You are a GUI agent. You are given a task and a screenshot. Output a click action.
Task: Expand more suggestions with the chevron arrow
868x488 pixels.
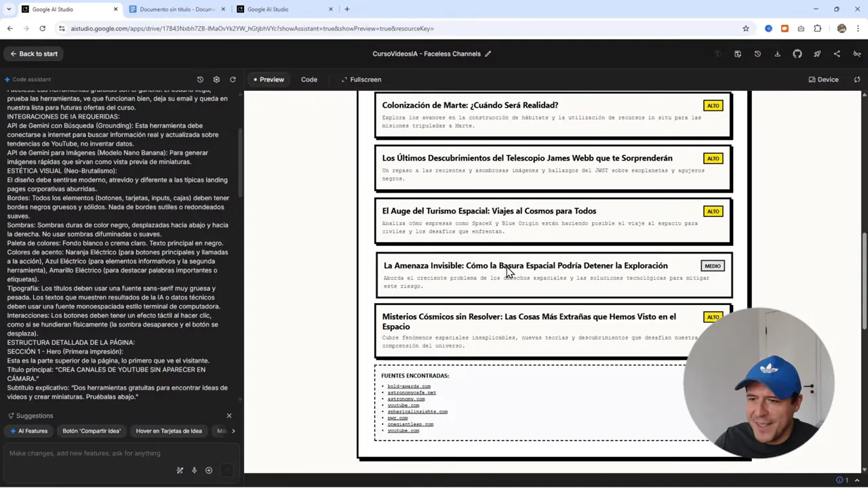tap(233, 430)
